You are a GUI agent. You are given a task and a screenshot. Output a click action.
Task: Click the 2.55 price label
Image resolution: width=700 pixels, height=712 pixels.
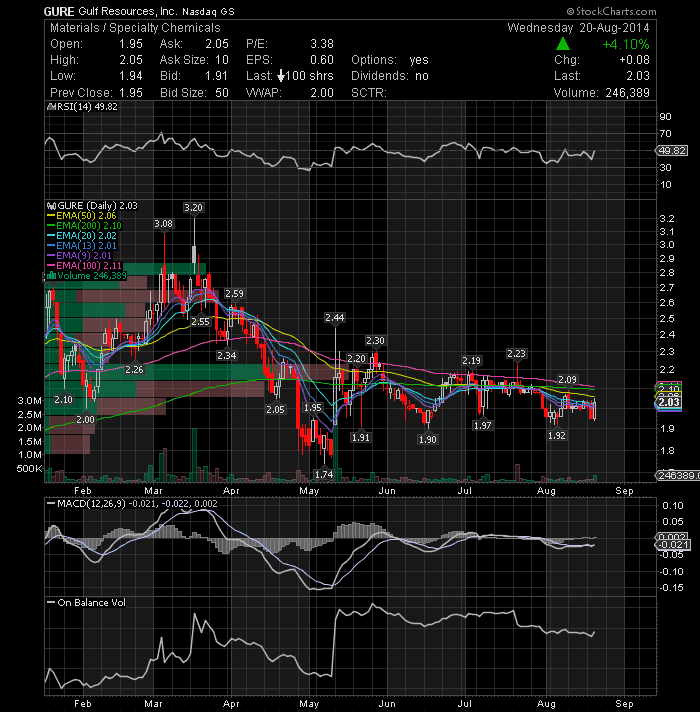pos(200,321)
